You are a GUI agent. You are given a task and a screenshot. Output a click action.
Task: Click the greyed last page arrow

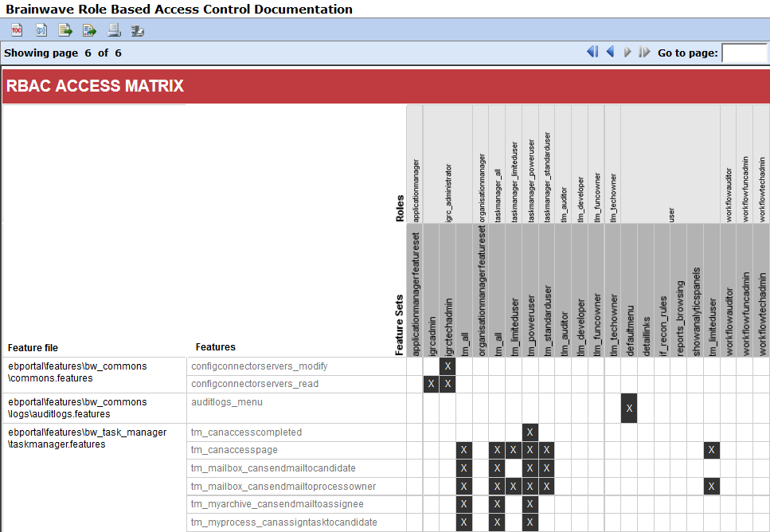click(x=644, y=52)
